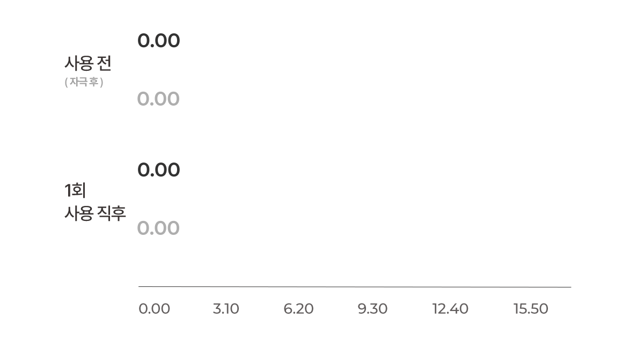The width and height of the screenshot is (644, 340).
Task: Click the dark 0.00 value beside 1회
Action: (158, 170)
